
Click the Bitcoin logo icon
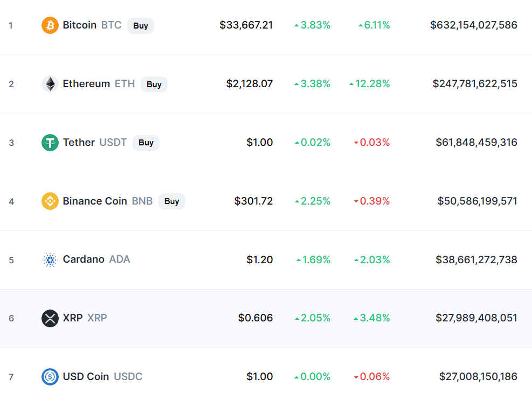[50, 25]
